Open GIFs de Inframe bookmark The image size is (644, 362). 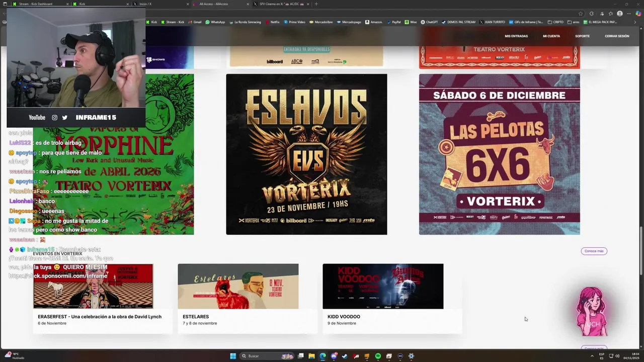pos(526,22)
